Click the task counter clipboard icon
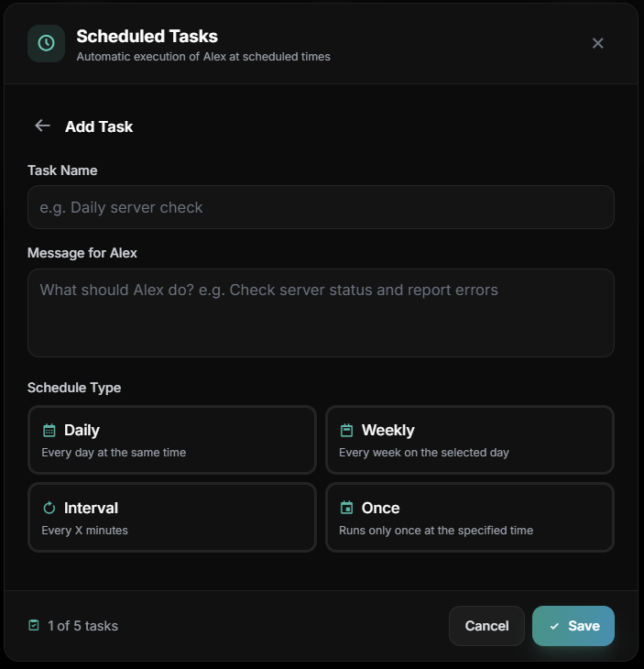Viewport: 644px width, 669px height. (x=34, y=626)
